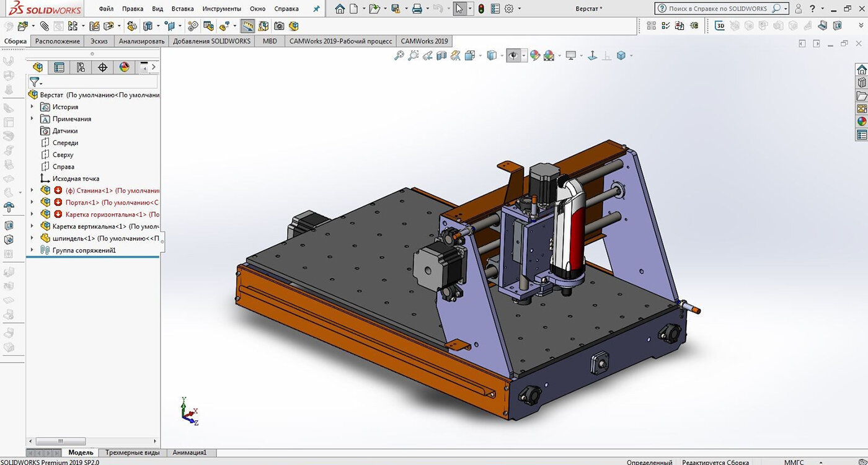Open the Анимация1 bottom tab
Viewport: 868px width, 465px height.
tap(189, 453)
